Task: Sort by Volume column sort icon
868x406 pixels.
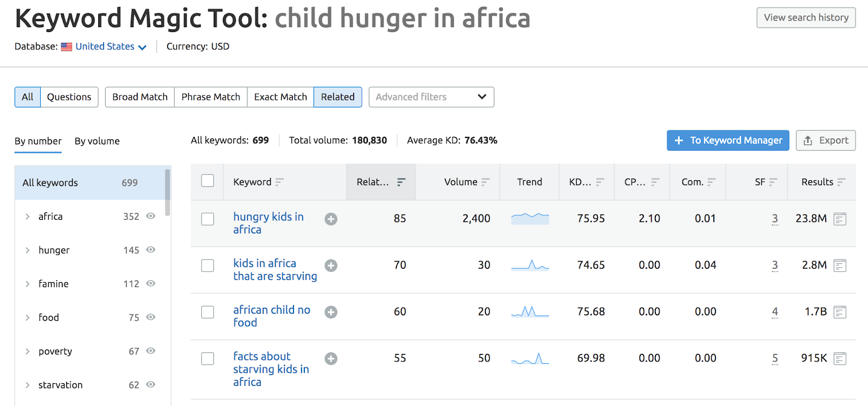Action: click(x=486, y=182)
